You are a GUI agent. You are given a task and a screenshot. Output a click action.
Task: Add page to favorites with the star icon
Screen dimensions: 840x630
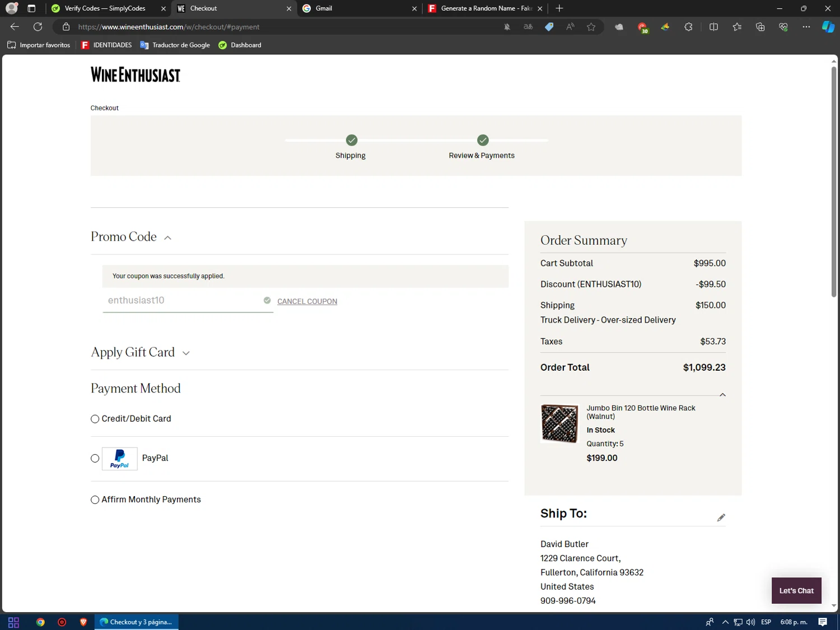[591, 27]
